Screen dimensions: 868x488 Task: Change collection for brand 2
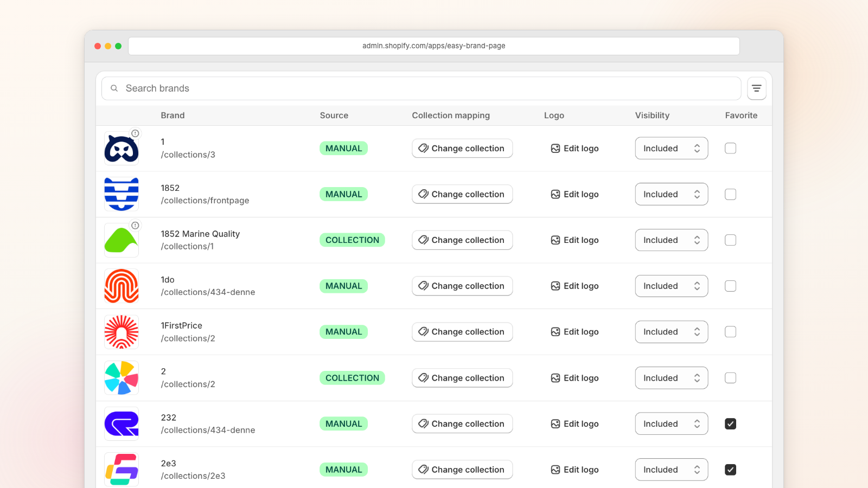[462, 378]
